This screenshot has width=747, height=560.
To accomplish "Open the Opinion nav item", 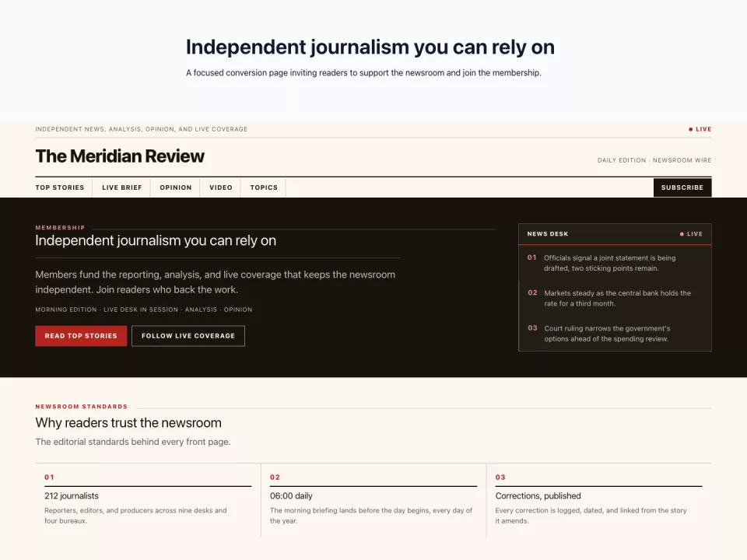I will click(x=176, y=187).
